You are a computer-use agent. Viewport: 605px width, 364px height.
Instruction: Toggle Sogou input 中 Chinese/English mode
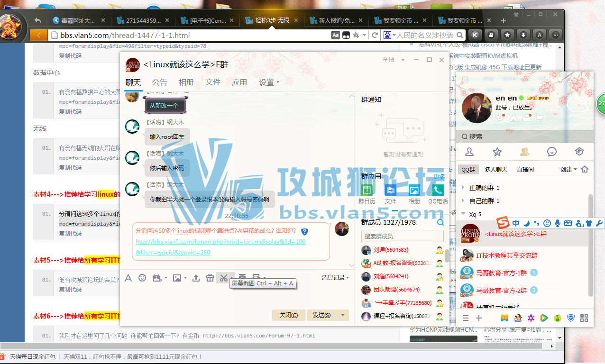pyautogui.click(x=516, y=223)
